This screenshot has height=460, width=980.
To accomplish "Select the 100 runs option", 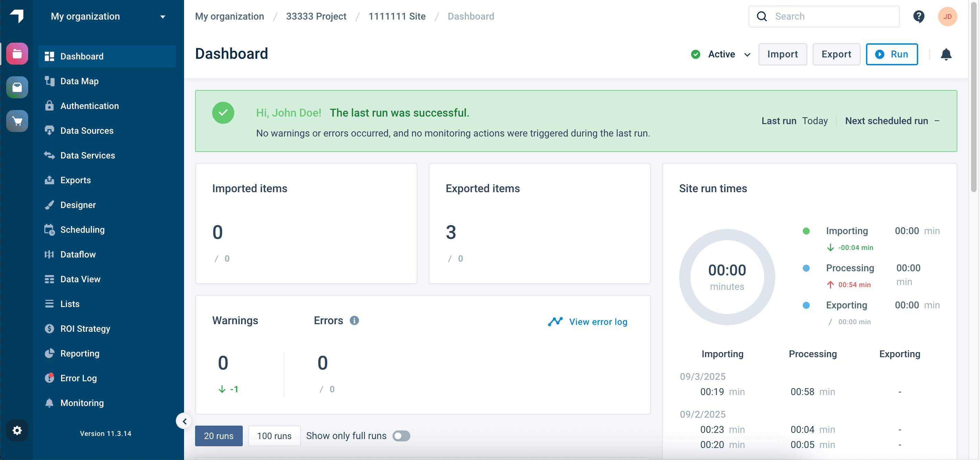I will point(274,436).
